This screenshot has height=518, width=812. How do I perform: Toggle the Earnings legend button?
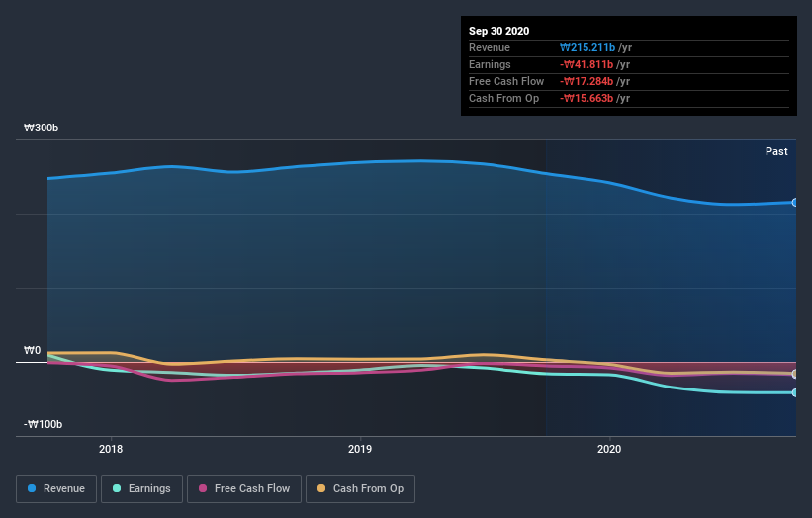click(x=141, y=489)
